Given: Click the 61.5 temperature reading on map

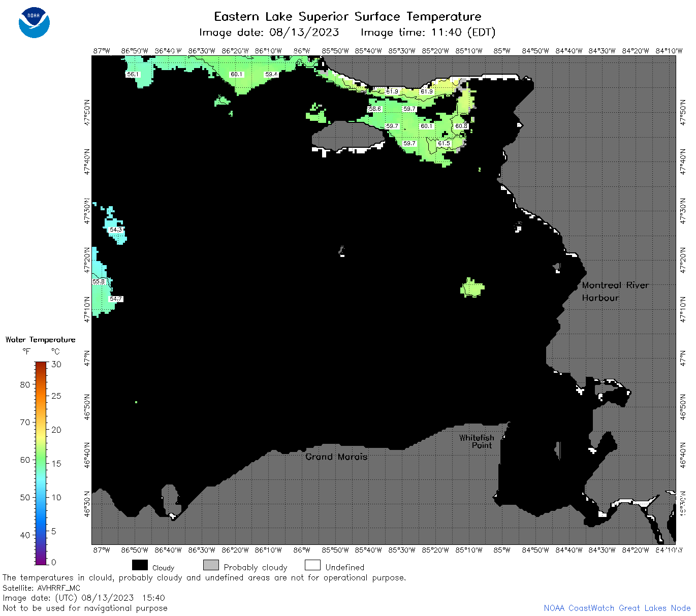Looking at the screenshot, I should [444, 143].
